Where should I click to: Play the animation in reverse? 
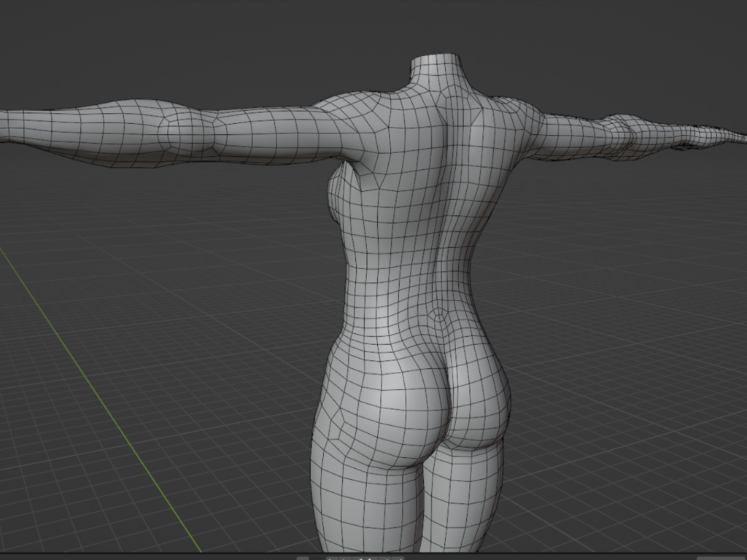point(359,559)
